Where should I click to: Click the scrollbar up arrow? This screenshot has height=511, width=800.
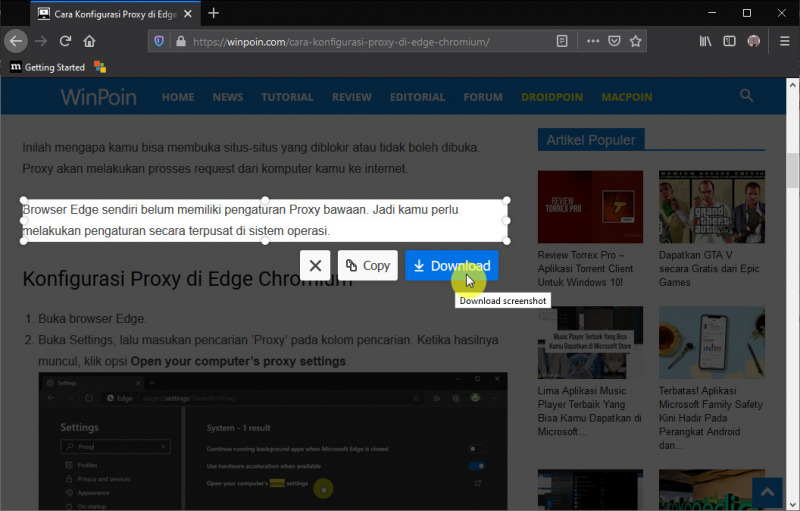792,85
